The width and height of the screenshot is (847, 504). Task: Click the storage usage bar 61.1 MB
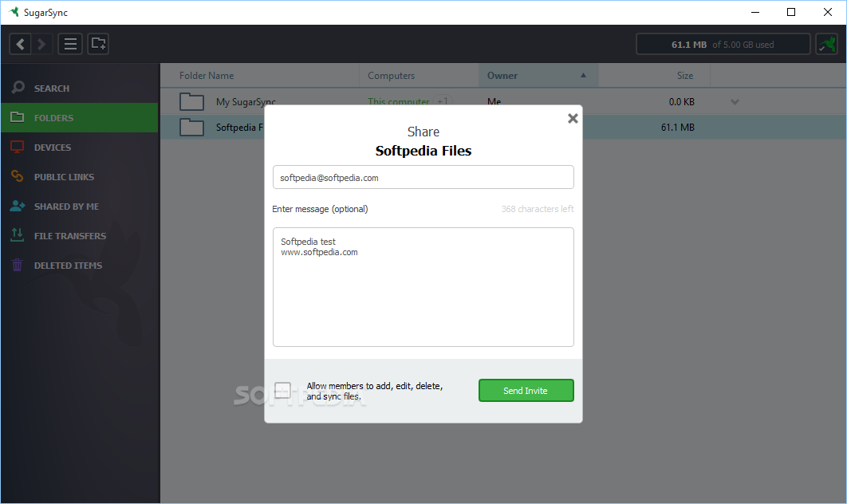[x=723, y=45]
